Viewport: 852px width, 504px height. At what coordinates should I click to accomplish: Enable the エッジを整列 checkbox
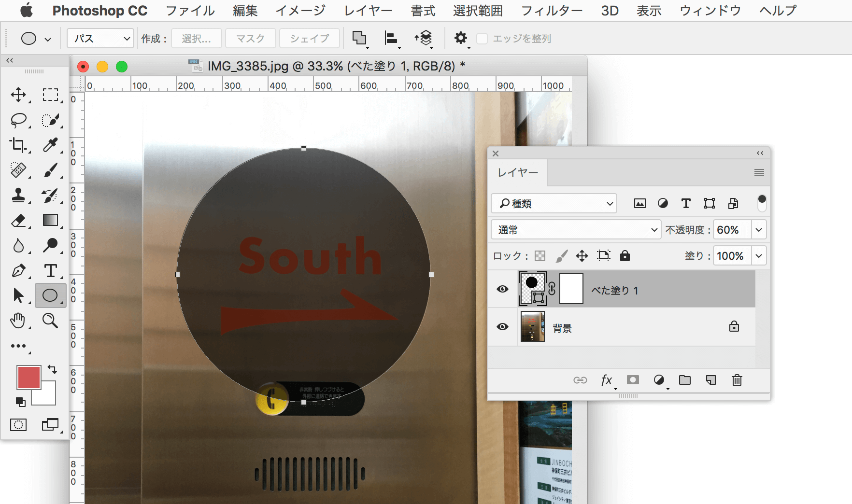482,39
